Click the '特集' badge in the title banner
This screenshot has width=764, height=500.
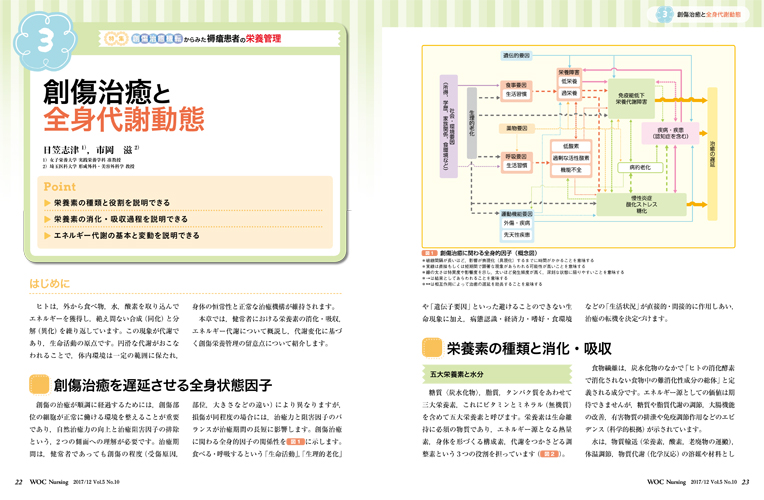coord(116,38)
